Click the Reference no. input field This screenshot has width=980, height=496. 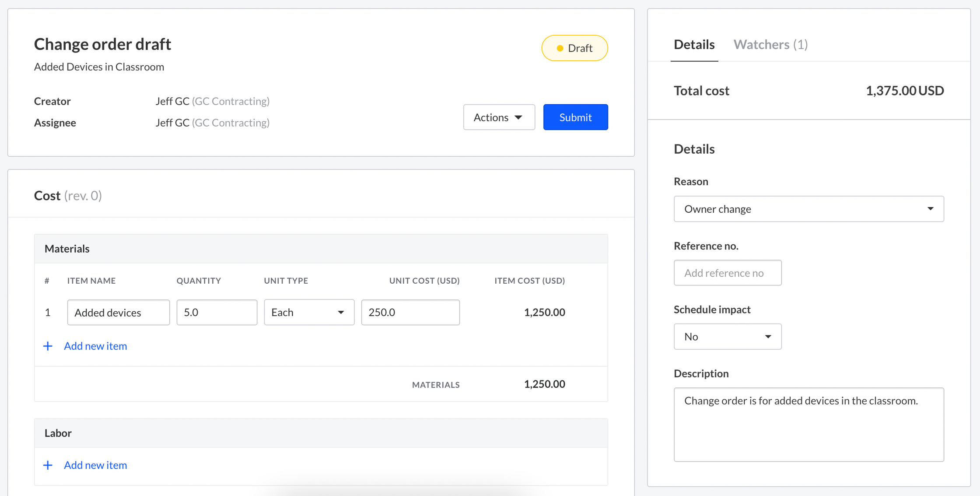pyautogui.click(x=727, y=273)
